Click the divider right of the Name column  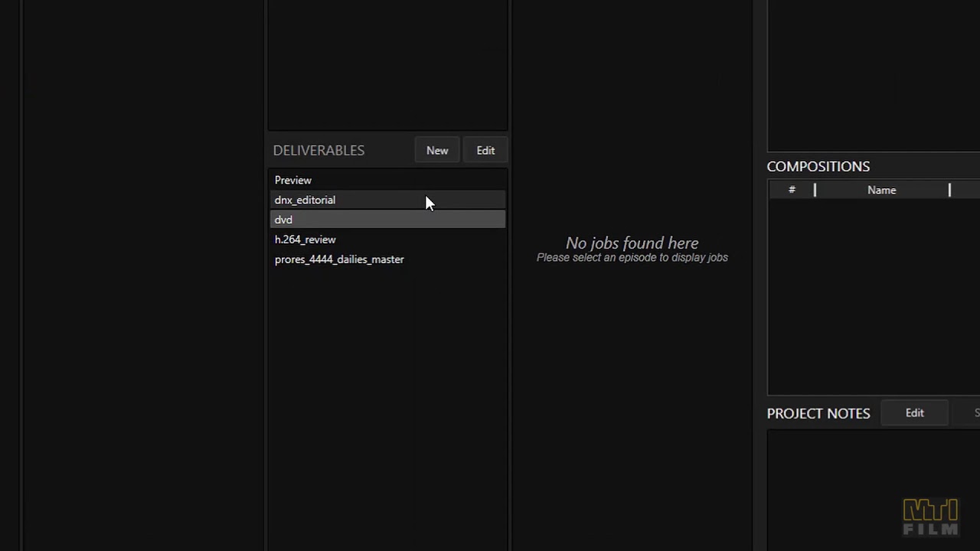949,191
